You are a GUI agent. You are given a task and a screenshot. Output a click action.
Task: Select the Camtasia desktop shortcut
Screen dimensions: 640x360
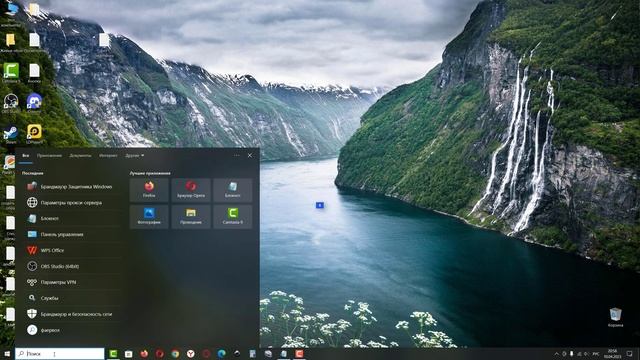pos(11,73)
